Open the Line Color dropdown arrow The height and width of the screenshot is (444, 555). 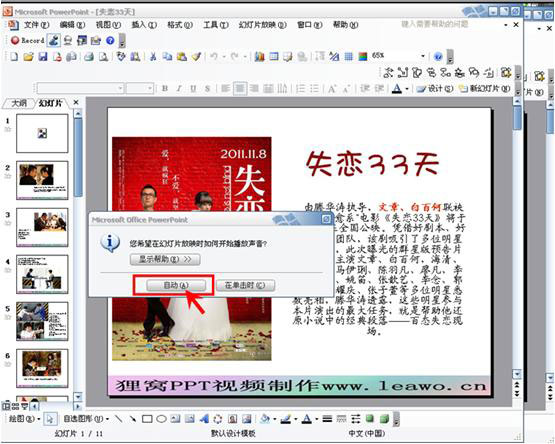296,419
